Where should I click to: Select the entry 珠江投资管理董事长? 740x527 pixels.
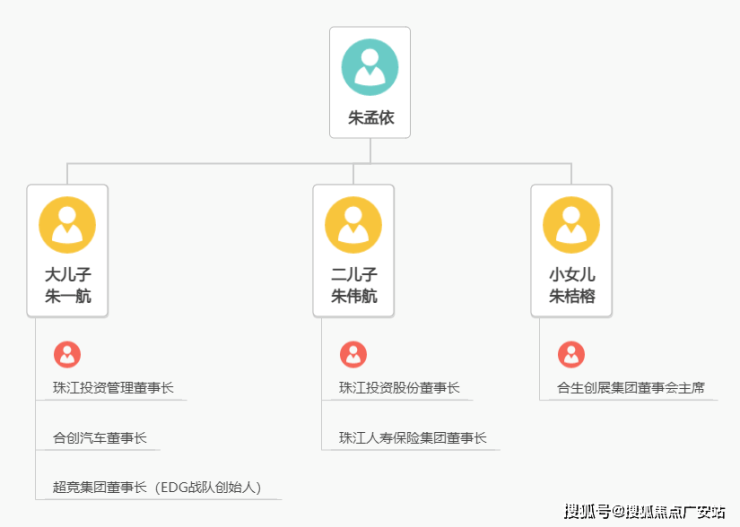pos(113,388)
